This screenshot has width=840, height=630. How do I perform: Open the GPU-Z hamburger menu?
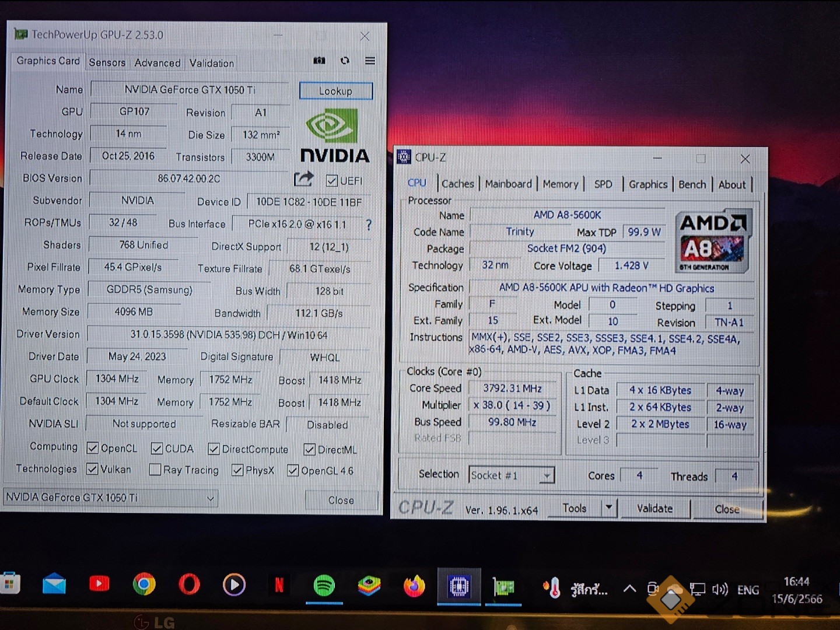coord(370,61)
